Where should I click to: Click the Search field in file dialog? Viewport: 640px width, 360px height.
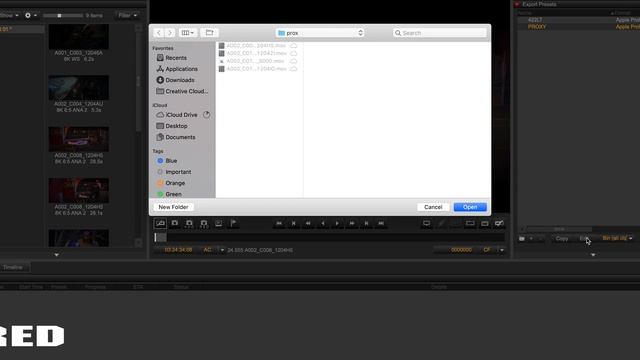pos(440,33)
